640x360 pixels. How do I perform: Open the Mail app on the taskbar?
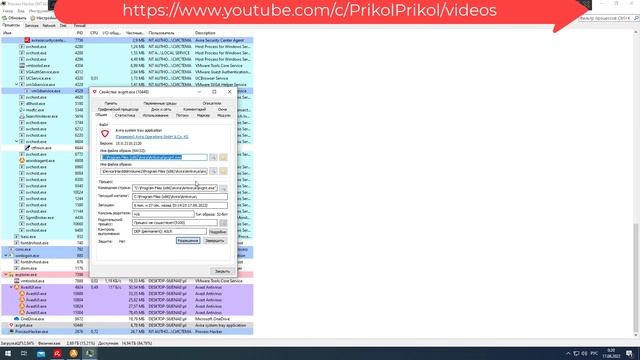(x=41, y=353)
